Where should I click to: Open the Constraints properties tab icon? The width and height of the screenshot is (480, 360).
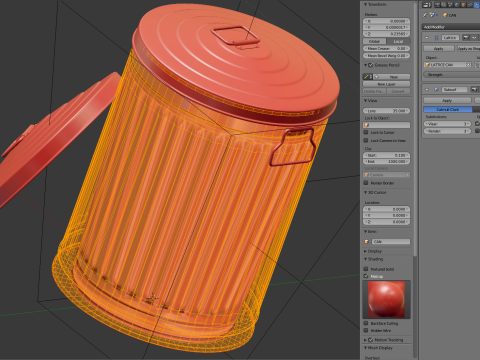coord(470,5)
